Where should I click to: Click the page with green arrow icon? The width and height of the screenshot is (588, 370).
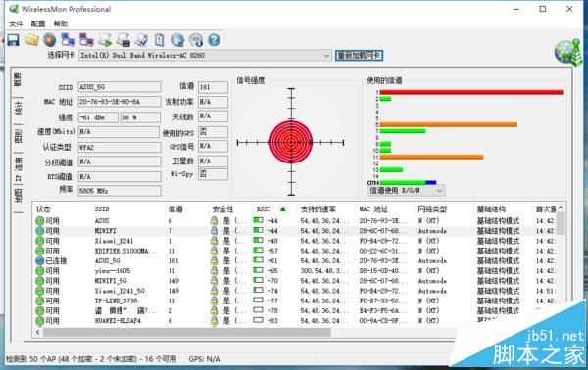click(105, 40)
